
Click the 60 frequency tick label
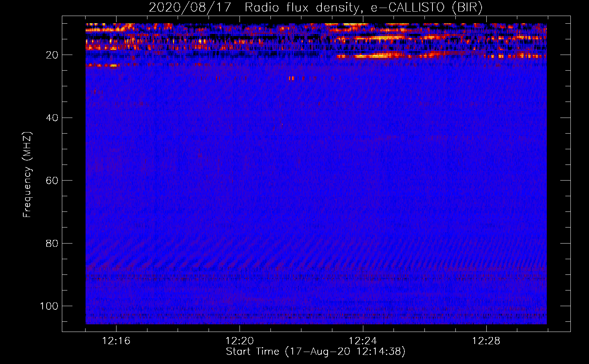[x=52, y=181]
